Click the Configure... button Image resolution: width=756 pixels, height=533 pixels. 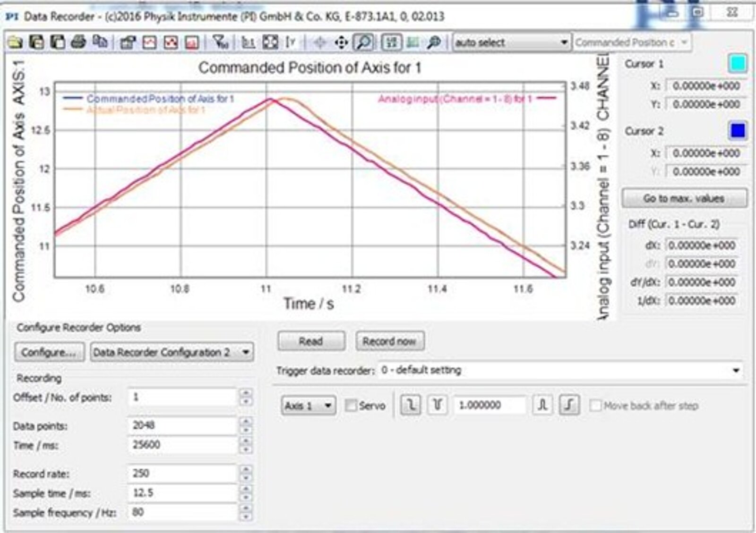(49, 352)
